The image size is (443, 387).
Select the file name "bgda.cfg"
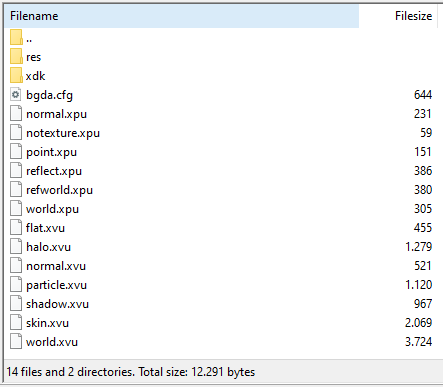click(x=49, y=95)
